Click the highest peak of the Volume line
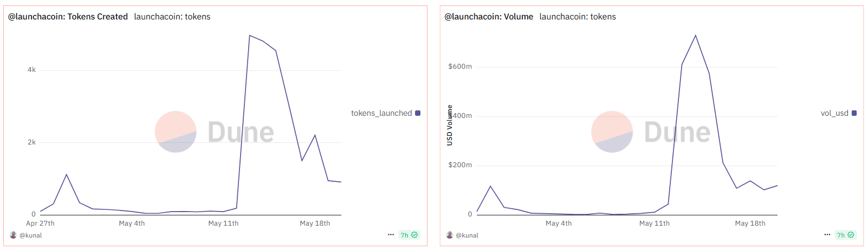The height and width of the screenshot is (250, 868). 695,36
